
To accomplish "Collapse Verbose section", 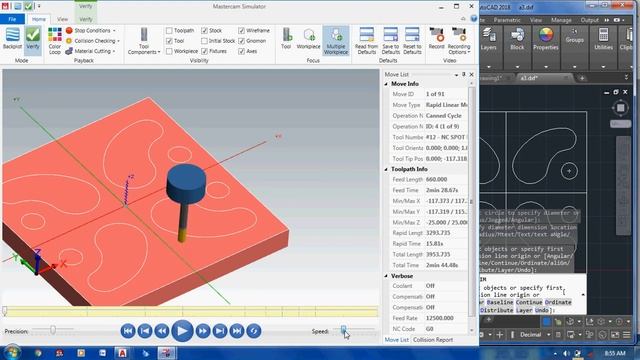I will (x=386, y=276).
